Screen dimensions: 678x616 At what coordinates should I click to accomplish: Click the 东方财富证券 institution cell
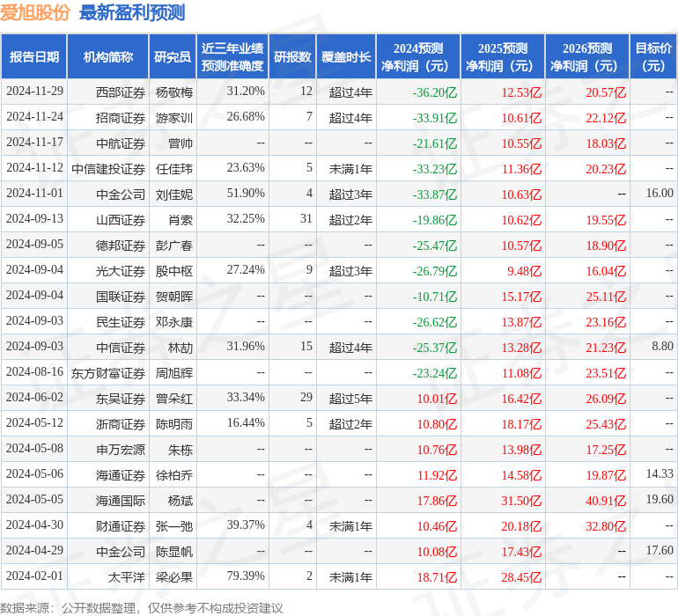(x=108, y=372)
